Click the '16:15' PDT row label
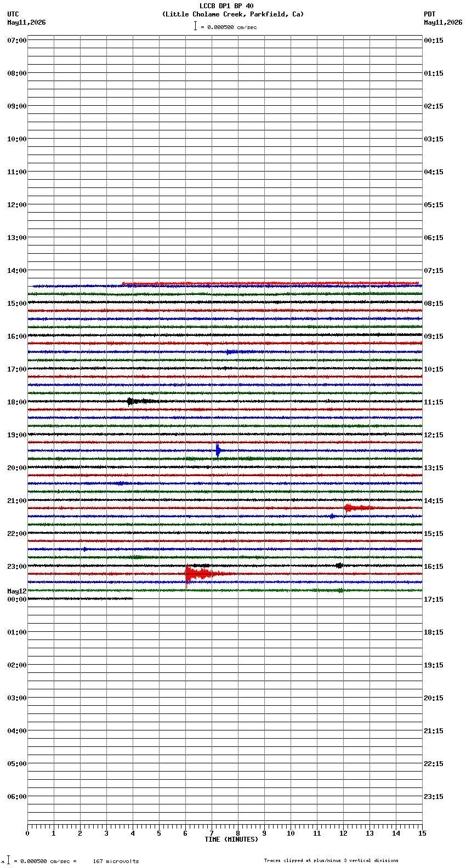466x868 pixels. 434,567
